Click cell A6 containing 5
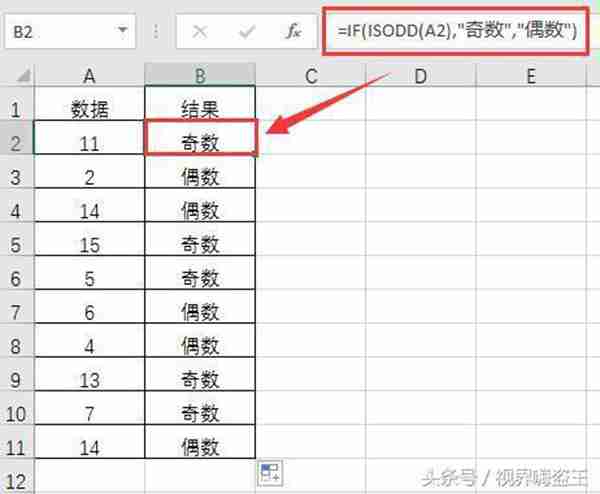600x494 pixels. coord(89,272)
